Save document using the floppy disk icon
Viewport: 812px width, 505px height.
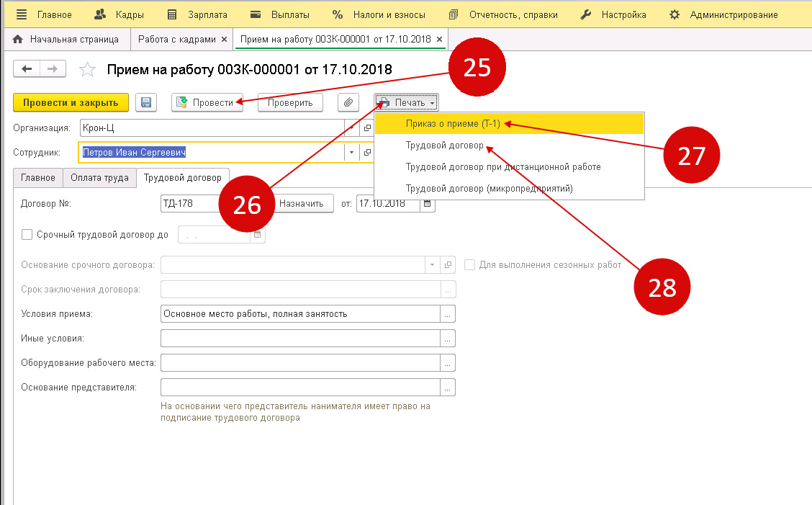[145, 102]
